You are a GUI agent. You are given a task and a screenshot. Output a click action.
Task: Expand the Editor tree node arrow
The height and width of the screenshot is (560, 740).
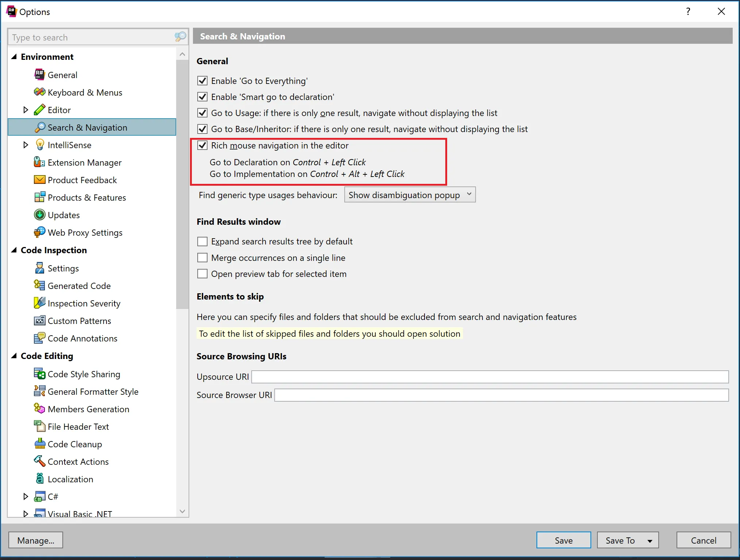(26, 110)
